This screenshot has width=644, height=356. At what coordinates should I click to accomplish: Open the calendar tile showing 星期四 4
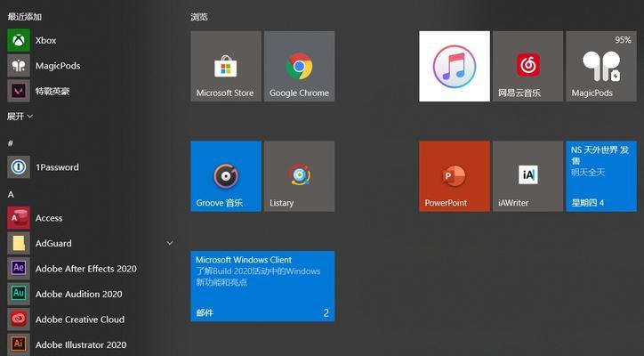click(601, 176)
